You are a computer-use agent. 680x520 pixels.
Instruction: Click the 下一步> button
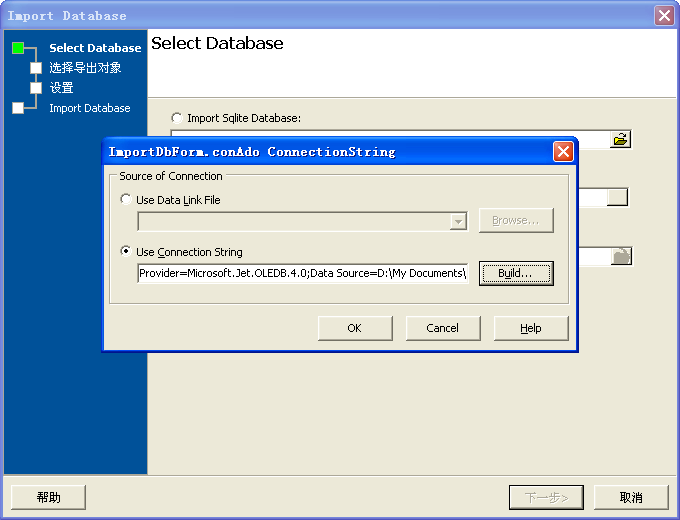click(x=546, y=497)
